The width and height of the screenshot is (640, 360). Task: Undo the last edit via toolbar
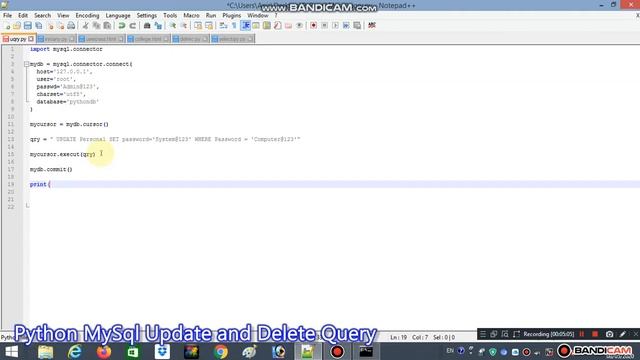click(x=122, y=26)
